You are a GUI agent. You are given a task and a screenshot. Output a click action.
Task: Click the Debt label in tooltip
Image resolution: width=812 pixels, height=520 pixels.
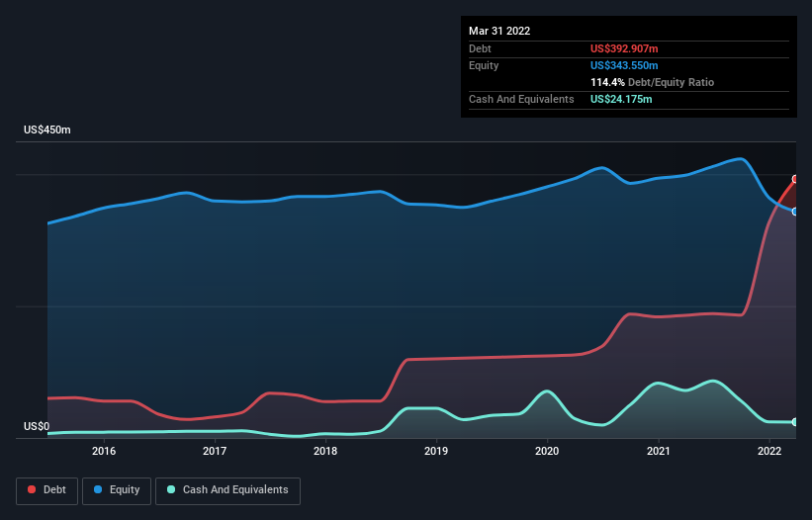click(x=480, y=48)
